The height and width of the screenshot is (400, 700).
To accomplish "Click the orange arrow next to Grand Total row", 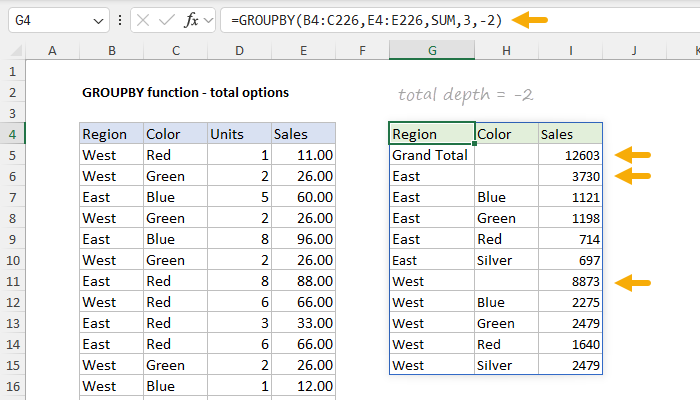I will pyautogui.click(x=632, y=155).
